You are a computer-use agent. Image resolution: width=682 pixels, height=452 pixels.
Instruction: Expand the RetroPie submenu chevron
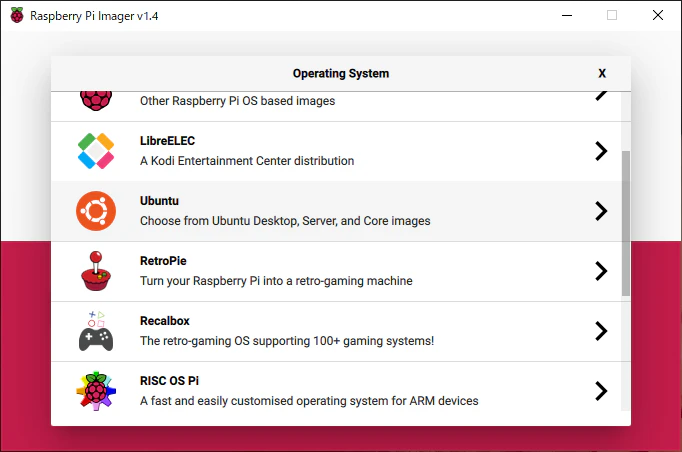[x=601, y=271]
